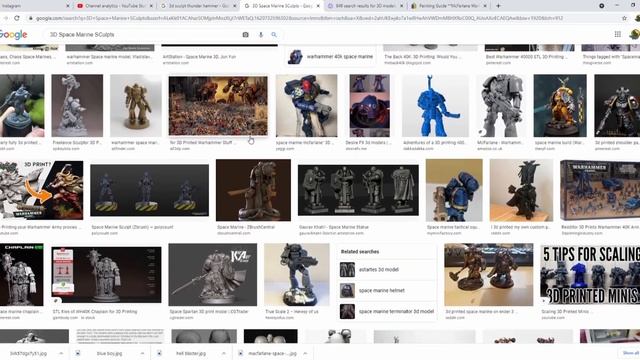This screenshot has height=360, width=640.
Task: Click the 'Related searches' heading
Action: [x=360, y=252]
